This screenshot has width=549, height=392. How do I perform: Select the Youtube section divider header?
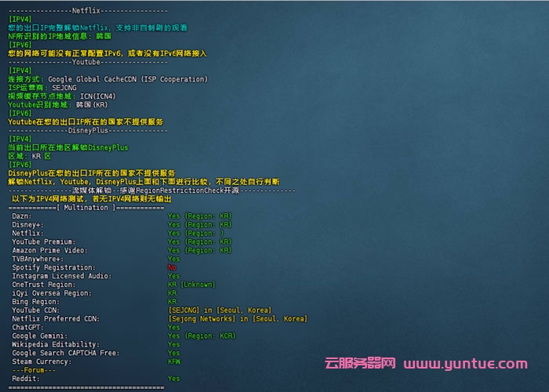point(88,61)
